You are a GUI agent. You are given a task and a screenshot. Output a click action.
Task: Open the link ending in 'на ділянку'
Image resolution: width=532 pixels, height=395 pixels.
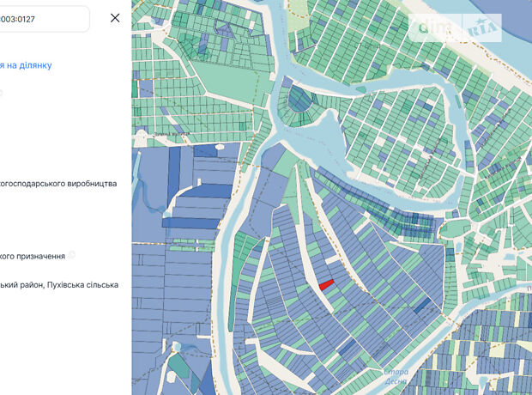click(x=26, y=65)
